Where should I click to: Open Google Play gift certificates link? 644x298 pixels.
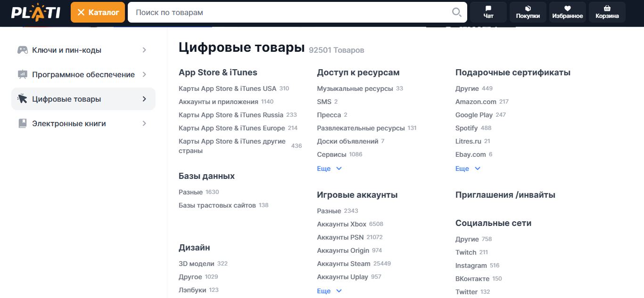pyautogui.click(x=474, y=115)
